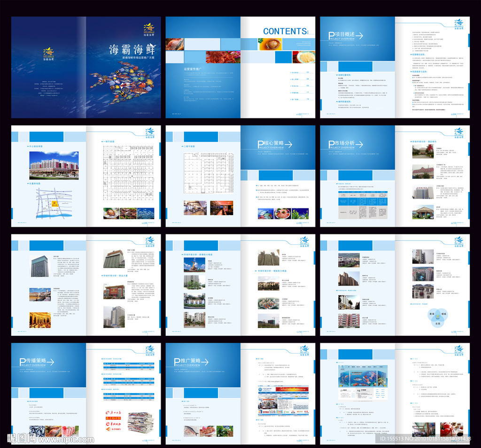The width and height of the screenshot is (481, 448).
Task: Click the news portal website screenshot
Action: click(x=283, y=402)
